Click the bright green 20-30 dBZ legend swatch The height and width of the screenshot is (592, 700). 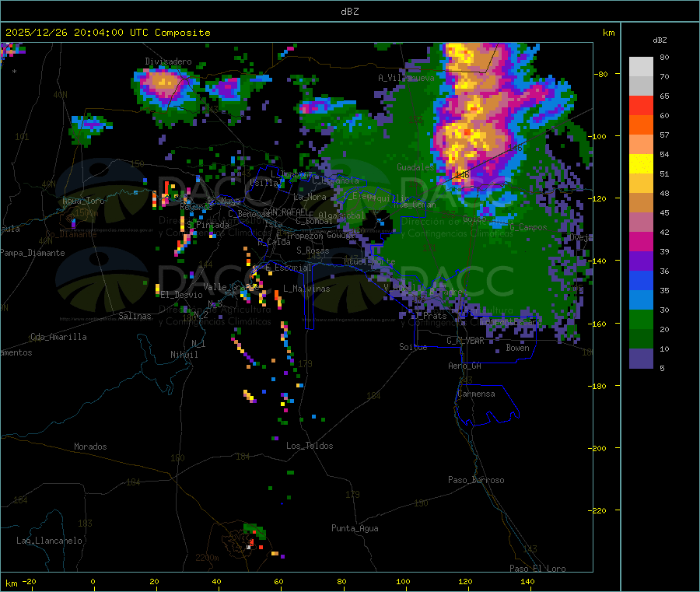point(641,319)
